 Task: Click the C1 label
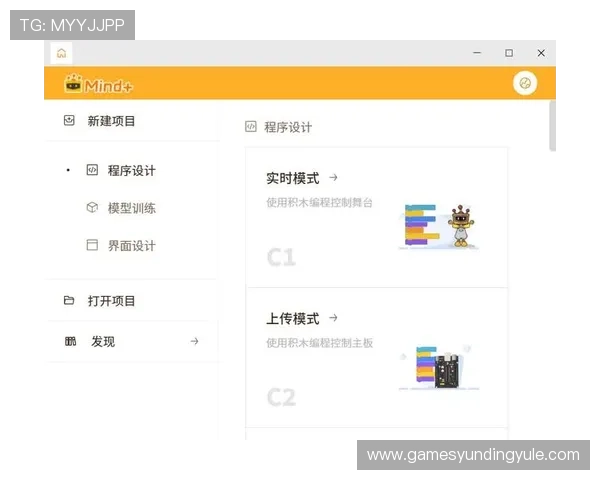[x=282, y=257]
